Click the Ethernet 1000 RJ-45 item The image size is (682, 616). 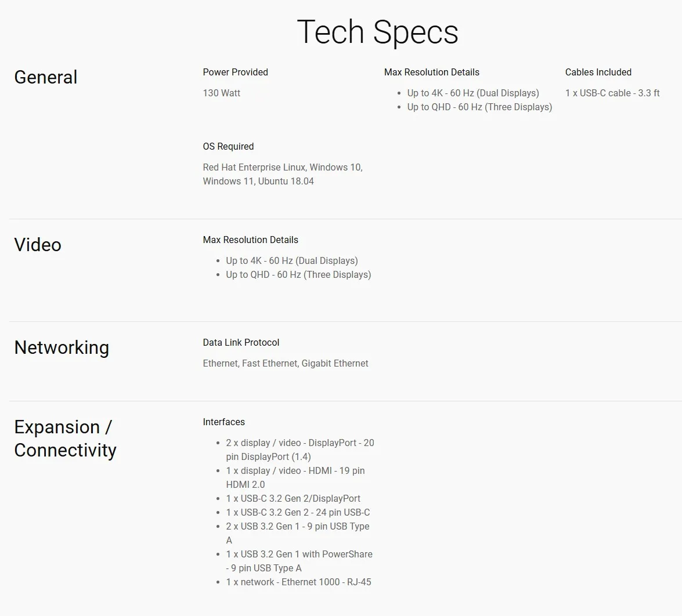pos(298,582)
